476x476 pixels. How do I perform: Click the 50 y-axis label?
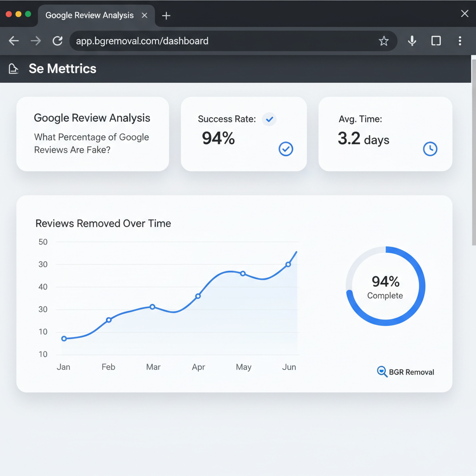[x=43, y=242]
